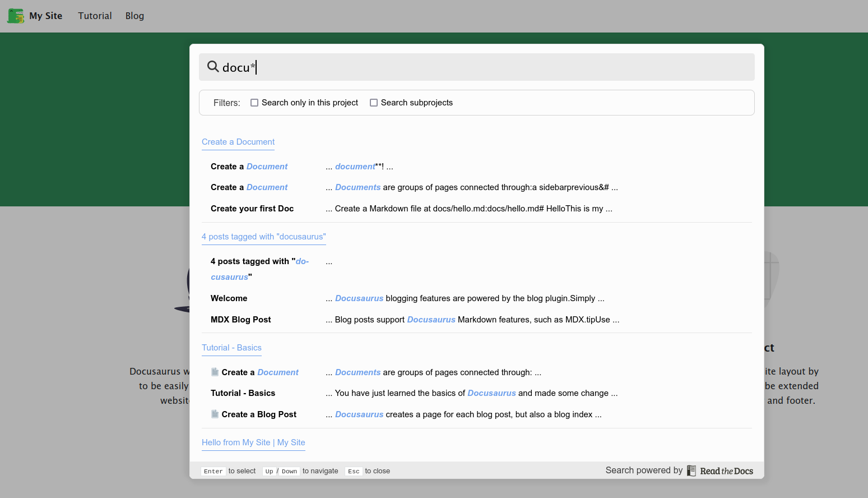Click the Up key hint
The width and height of the screenshot is (868, 498).
click(269, 471)
